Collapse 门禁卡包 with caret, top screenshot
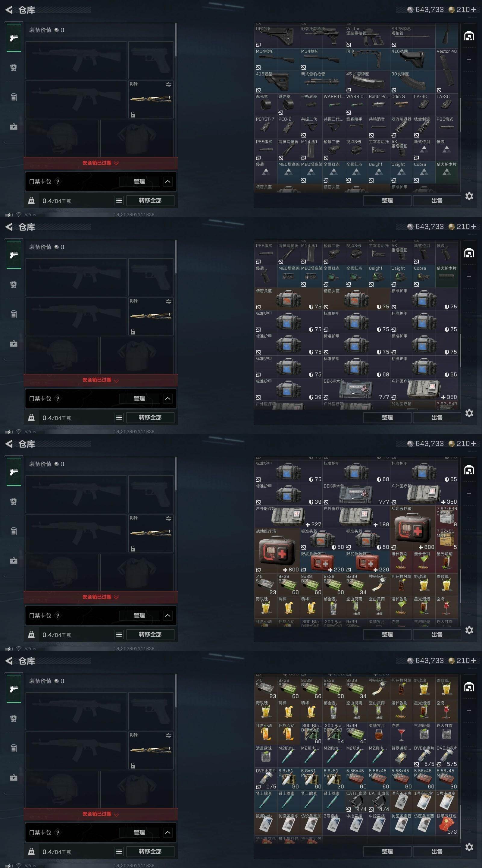 click(168, 182)
